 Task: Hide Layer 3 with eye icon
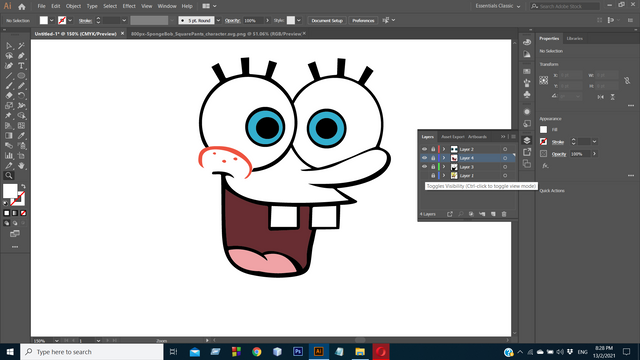424,167
